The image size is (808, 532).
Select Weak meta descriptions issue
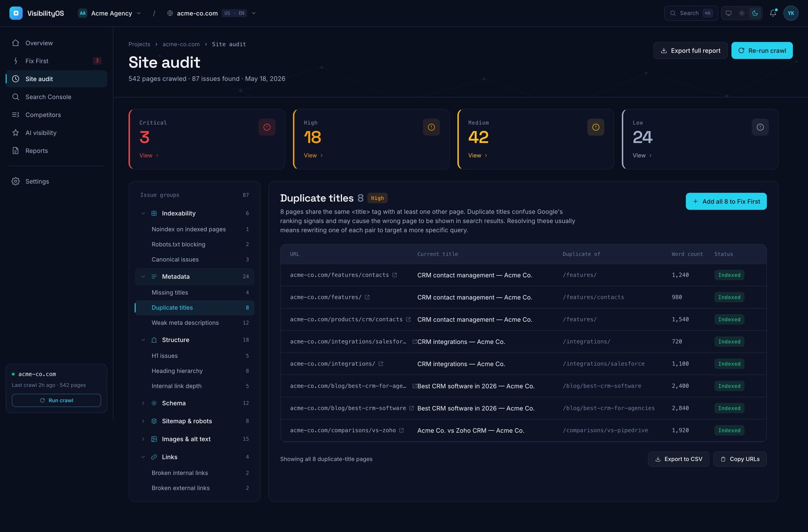click(194, 323)
